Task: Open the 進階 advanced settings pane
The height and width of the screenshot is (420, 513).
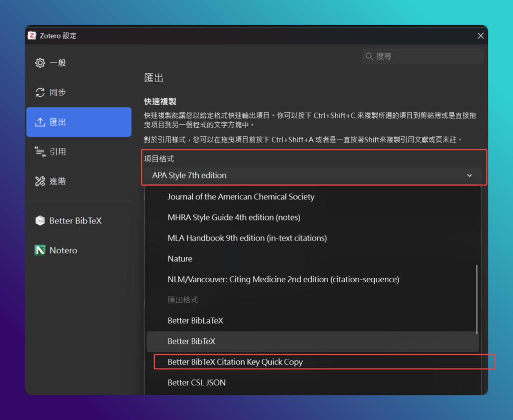Action: (x=79, y=181)
